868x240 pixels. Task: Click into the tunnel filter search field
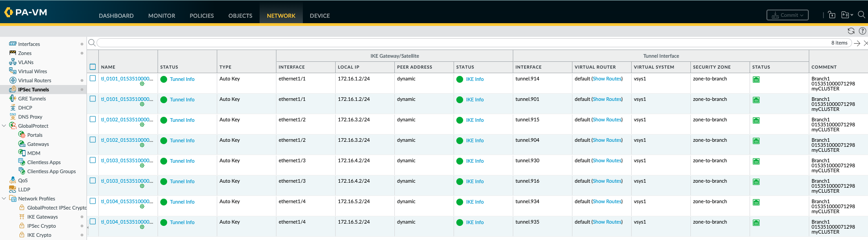coord(455,43)
